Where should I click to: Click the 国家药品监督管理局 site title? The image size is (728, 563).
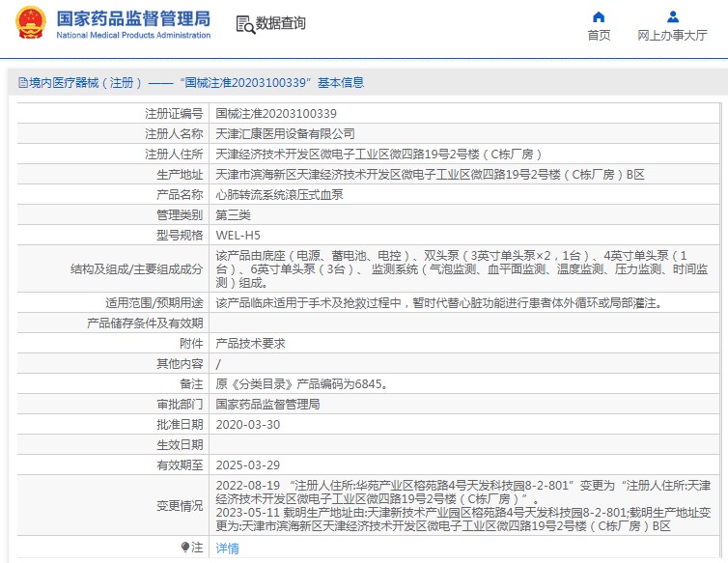click(133, 19)
